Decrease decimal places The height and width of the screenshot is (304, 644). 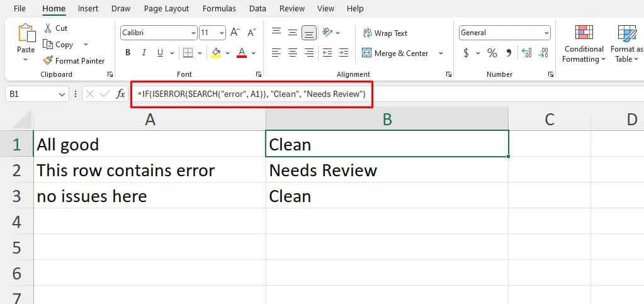[543, 53]
